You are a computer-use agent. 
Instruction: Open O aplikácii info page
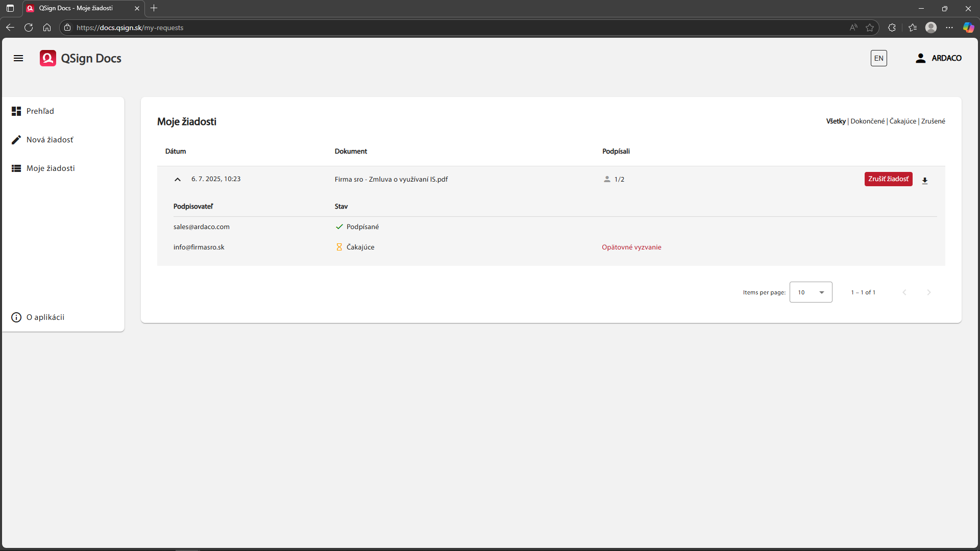(45, 317)
